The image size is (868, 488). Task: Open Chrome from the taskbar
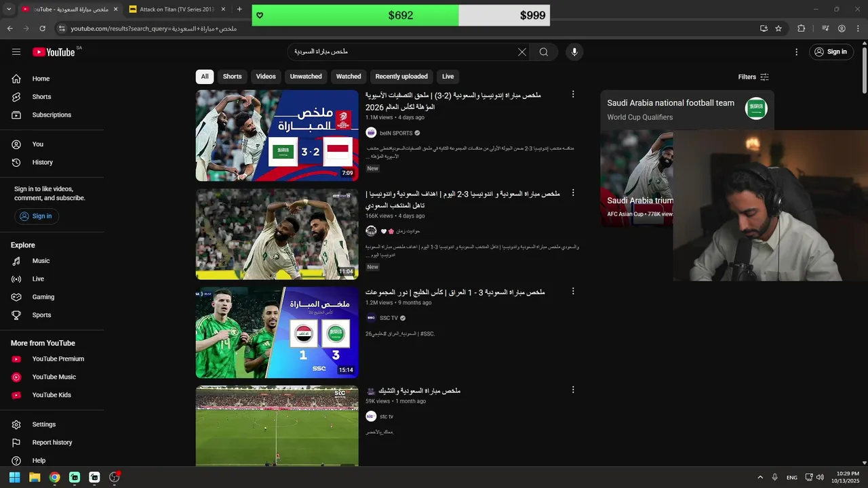[x=54, y=477]
